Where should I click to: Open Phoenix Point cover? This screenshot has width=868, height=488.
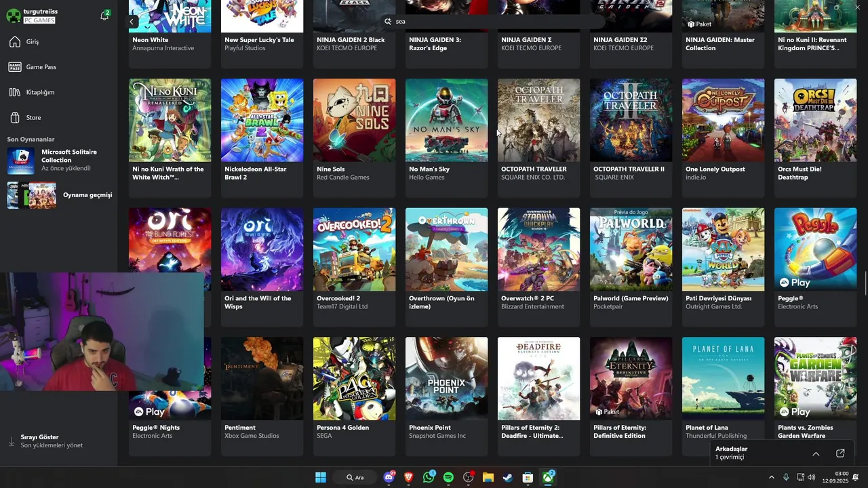coord(446,379)
